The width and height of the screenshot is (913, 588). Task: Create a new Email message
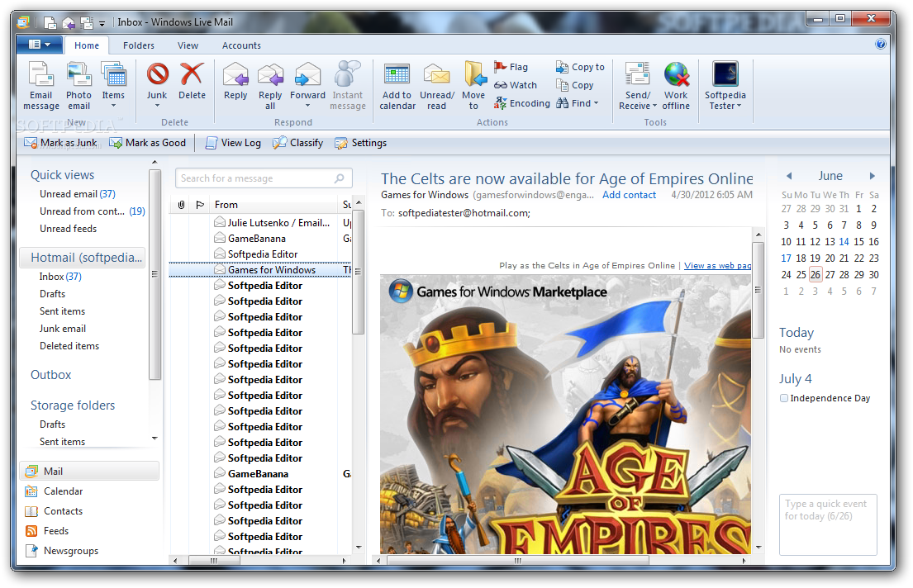click(x=40, y=85)
